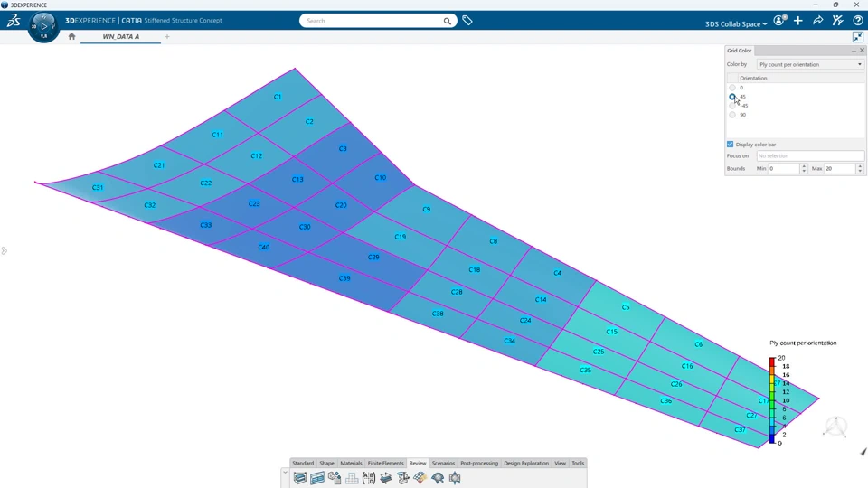Open the Color by dropdown
The image size is (868, 488).
click(810, 64)
